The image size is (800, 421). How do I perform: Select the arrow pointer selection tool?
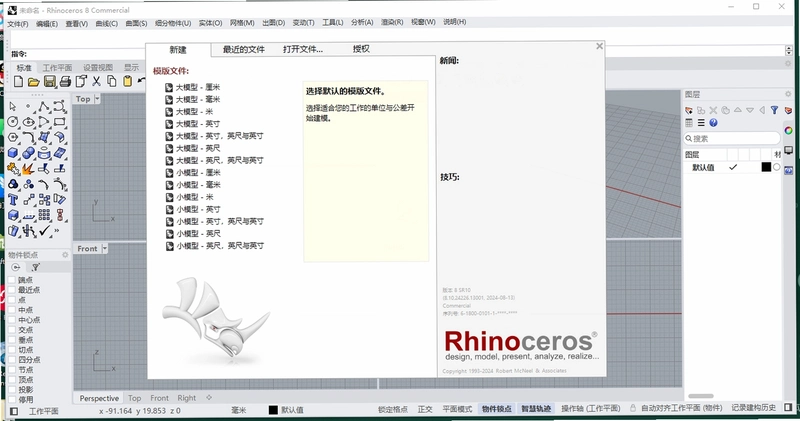13,106
